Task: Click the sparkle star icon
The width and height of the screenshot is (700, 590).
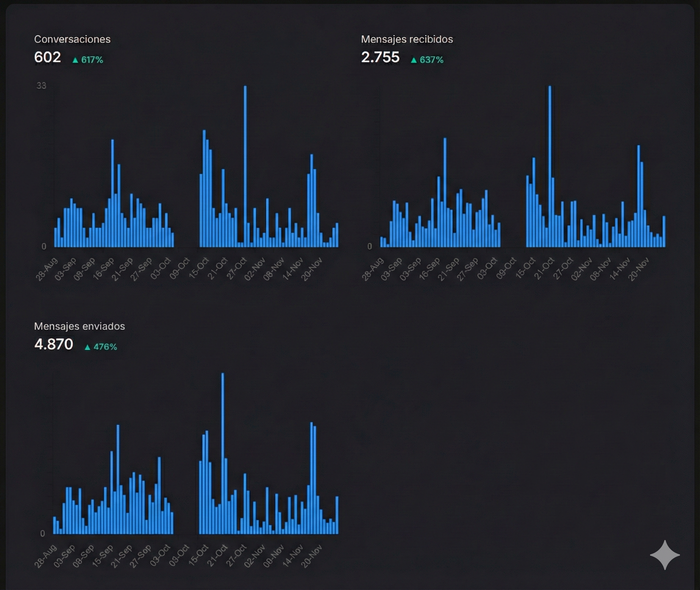Action: pos(665,555)
